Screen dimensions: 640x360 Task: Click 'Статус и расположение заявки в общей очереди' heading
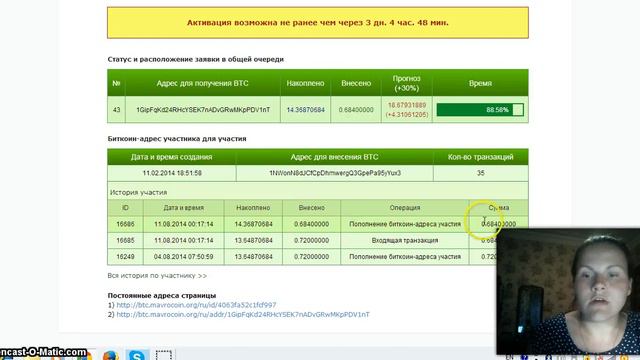click(196, 59)
